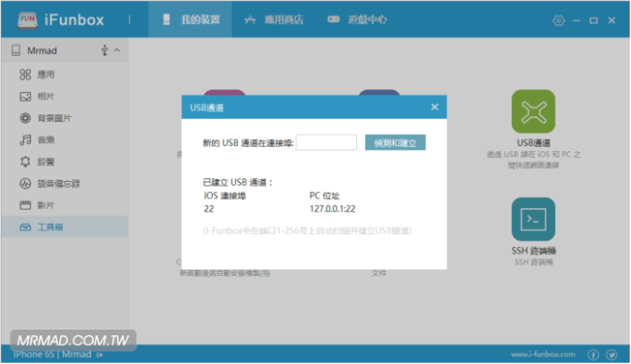631x364 pixels.
Task: Focus the new USB tunnel port field
Action: 326,142
